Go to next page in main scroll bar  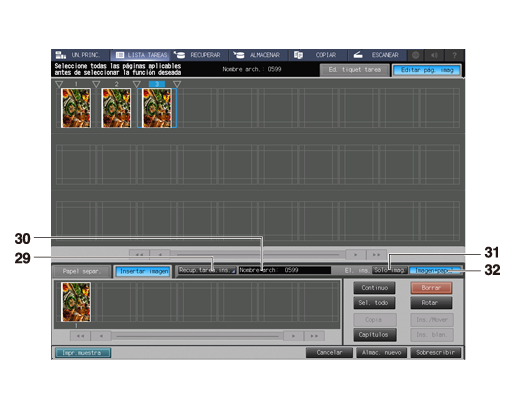click(356, 255)
